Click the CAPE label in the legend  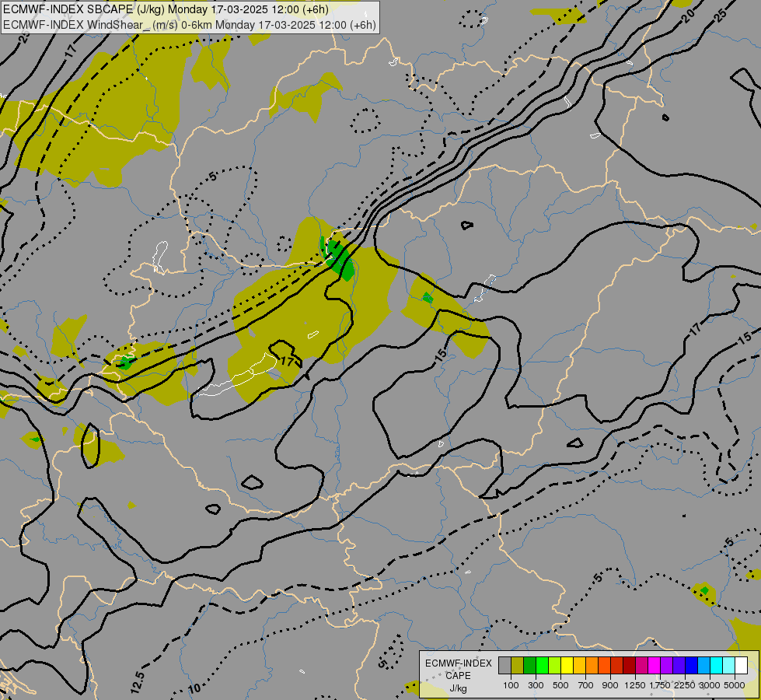click(x=458, y=676)
